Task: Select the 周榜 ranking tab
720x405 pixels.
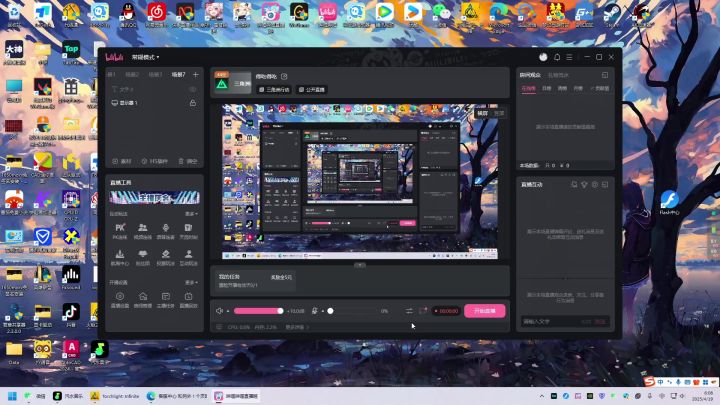Action: pos(562,88)
